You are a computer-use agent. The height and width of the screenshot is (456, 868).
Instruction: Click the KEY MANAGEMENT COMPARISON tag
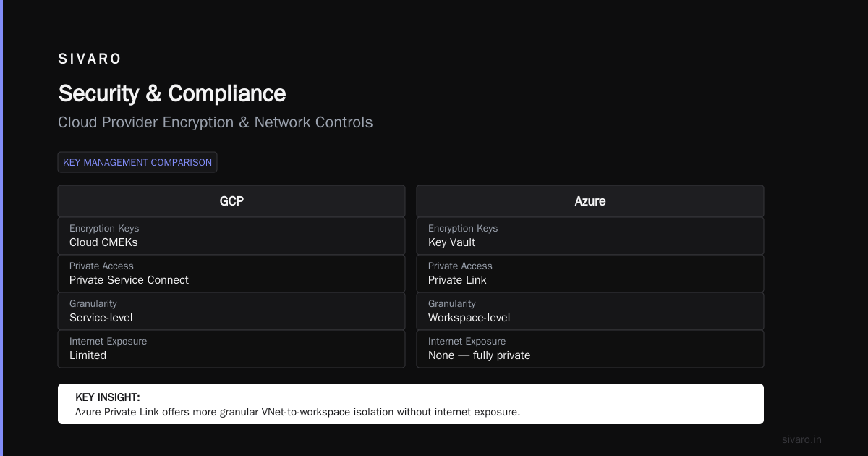coord(137,162)
